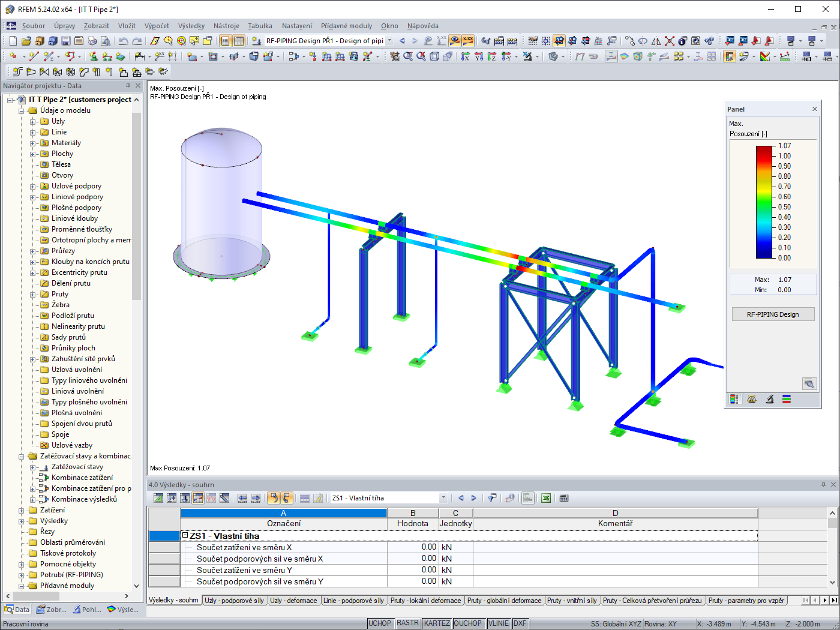This screenshot has width=840, height=630.
Task: Click the RF-PIPING Design button
Action: click(x=773, y=314)
